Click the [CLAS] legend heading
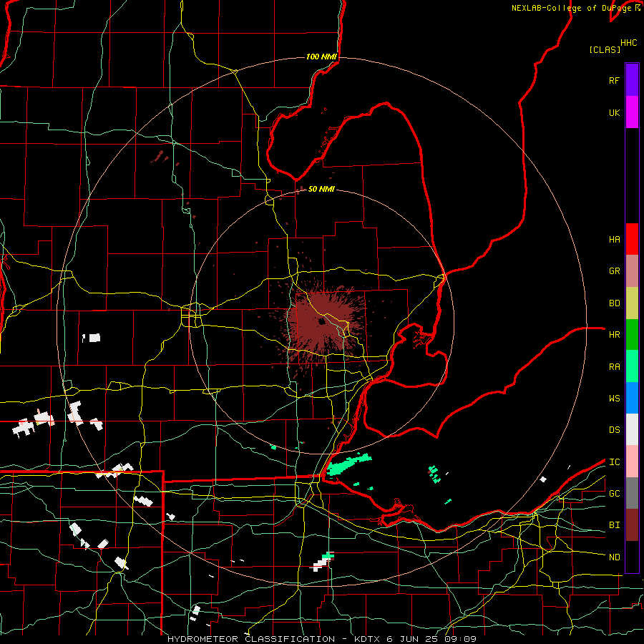 605,49
